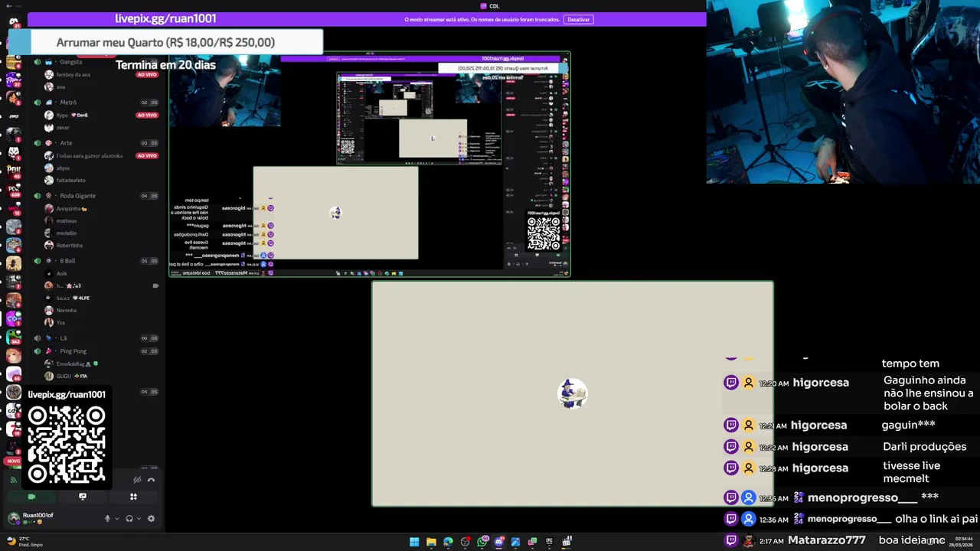Open Epic Games from taskbar

tap(549, 542)
